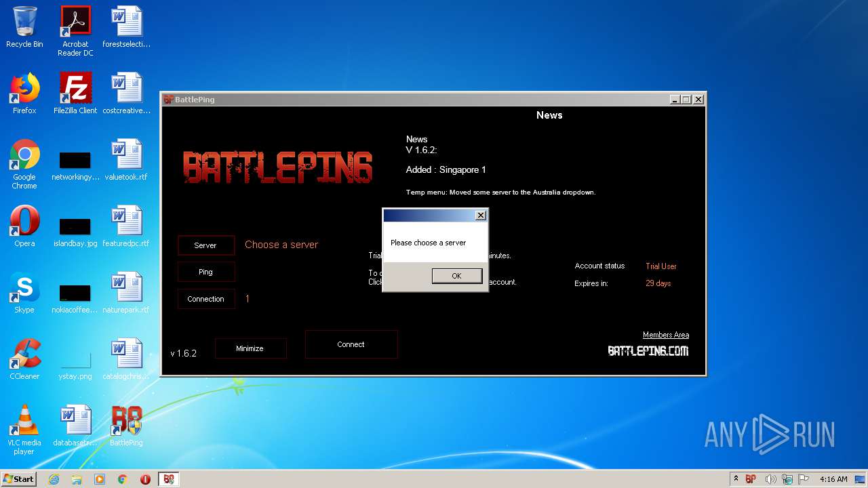Image resolution: width=868 pixels, height=488 pixels.
Task: Open the Start menu
Action: coord(19,479)
